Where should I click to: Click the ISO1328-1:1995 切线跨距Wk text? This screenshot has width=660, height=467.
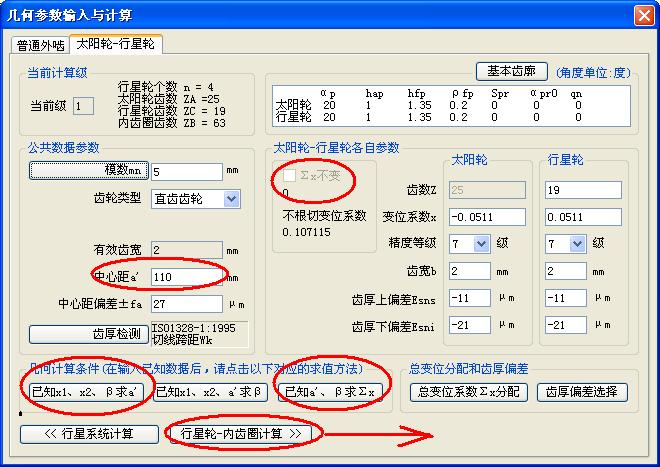200,334
